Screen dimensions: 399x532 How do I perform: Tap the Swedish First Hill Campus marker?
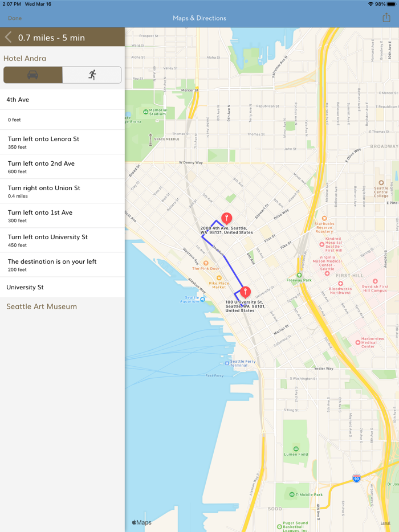click(375, 281)
